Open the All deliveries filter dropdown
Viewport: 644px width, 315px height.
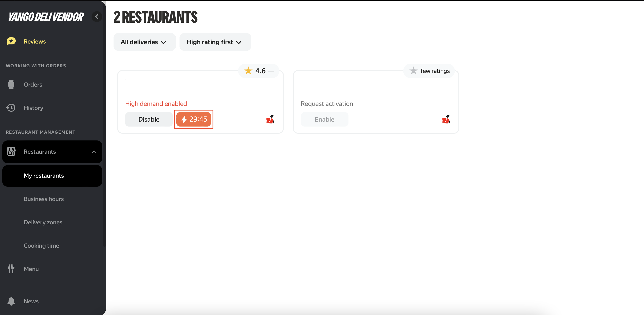(x=145, y=42)
